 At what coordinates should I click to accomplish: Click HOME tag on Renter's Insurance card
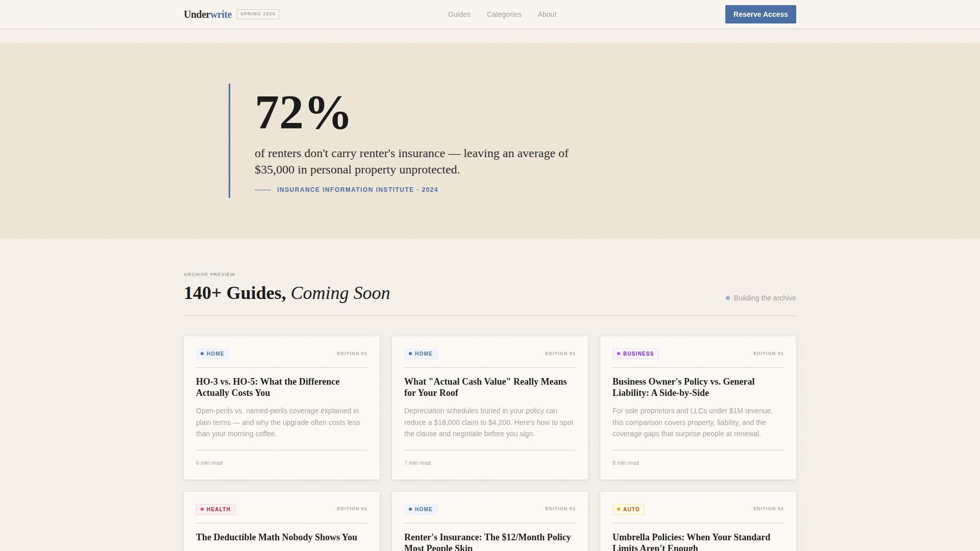tap(421, 509)
